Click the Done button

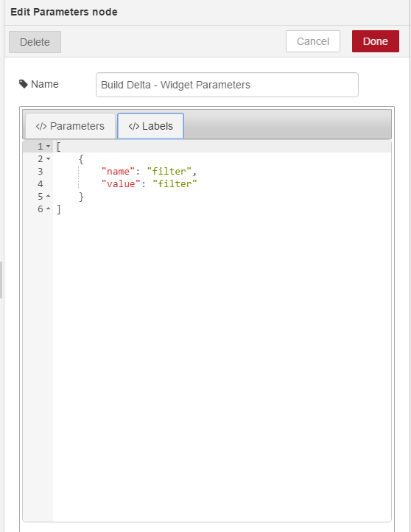coord(376,41)
